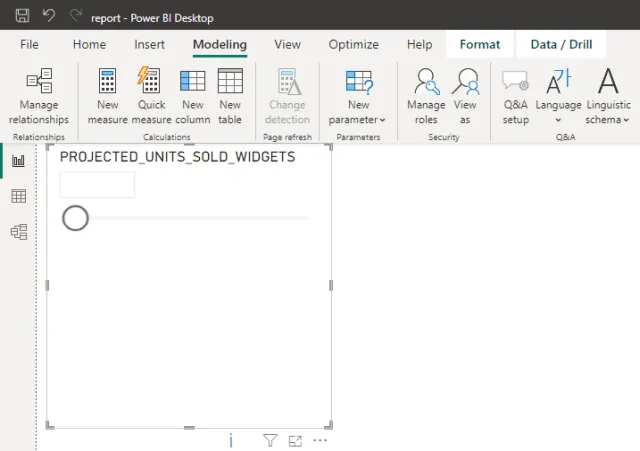Click the slicer value input box

(x=98, y=184)
